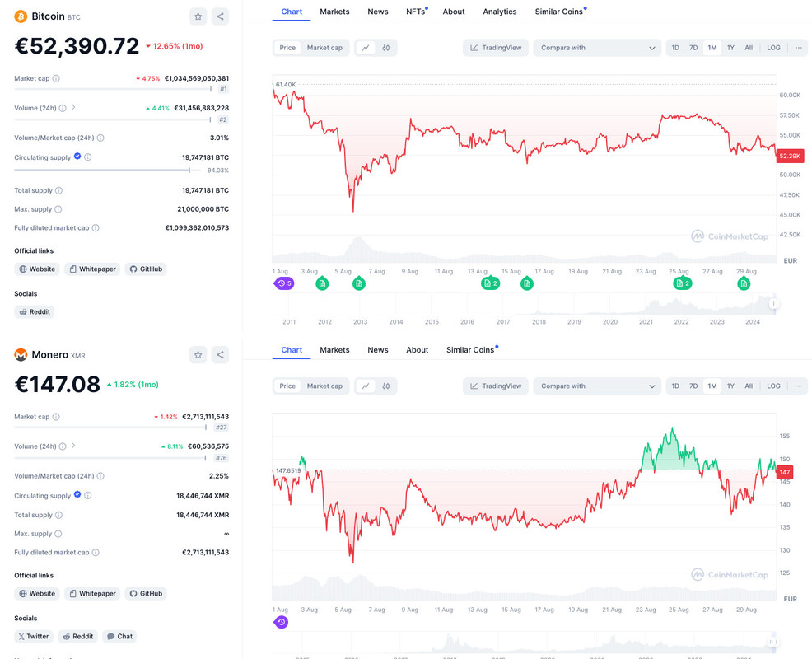Viewport: 812px width, 659px height.
Task: Open Bitcoin Reddit social link
Action: coord(35,312)
